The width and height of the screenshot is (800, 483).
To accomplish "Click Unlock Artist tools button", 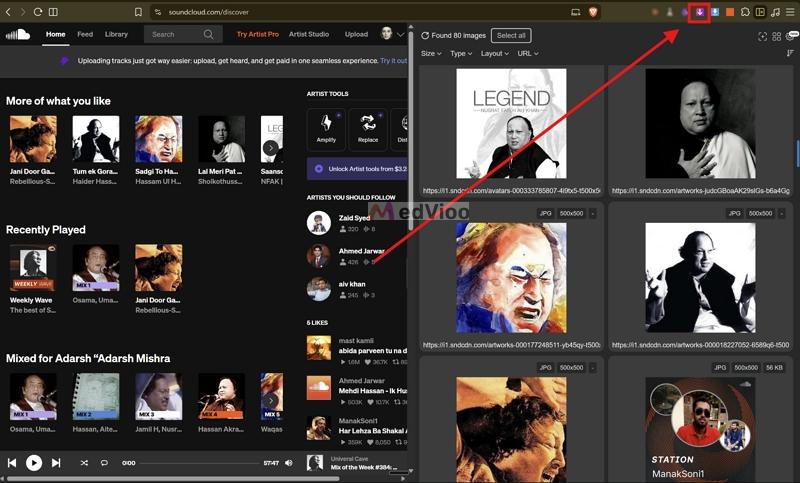I will pyautogui.click(x=357, y=169).
